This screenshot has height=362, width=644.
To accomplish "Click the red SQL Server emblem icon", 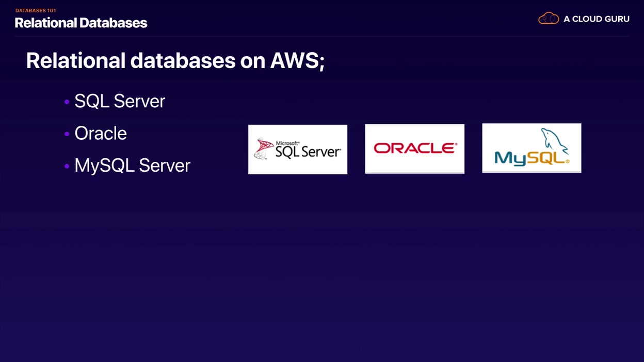I will click(264, 149).
